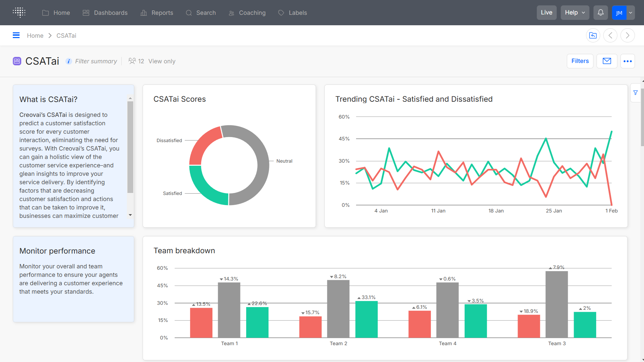Viewport: 644px width, 362px height.
Task: Click Trending CSATai chart title
Action: (x=414, y=99)
